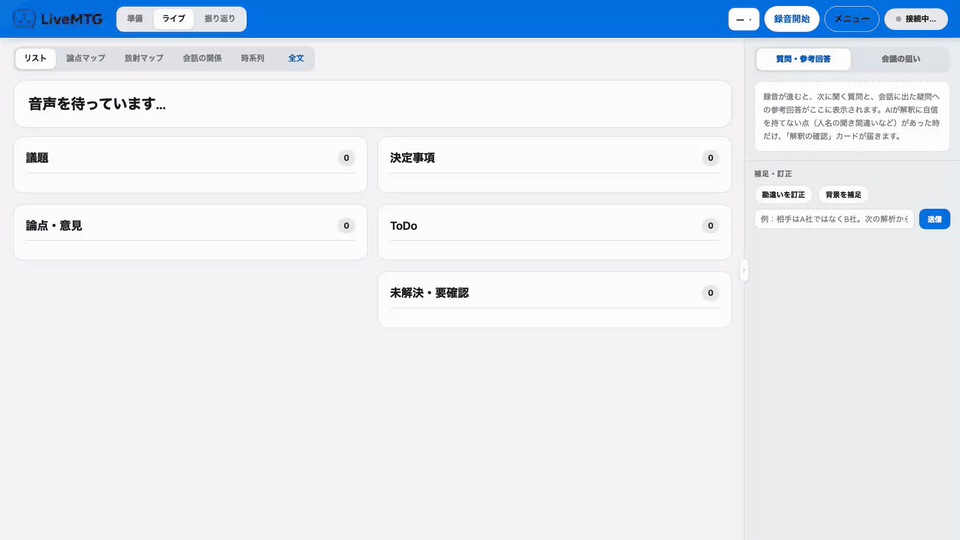The width and height of the screenshot is (960, 540).
Task: Click the 背景を補足 chip
Action: click(x=843, y=195)
